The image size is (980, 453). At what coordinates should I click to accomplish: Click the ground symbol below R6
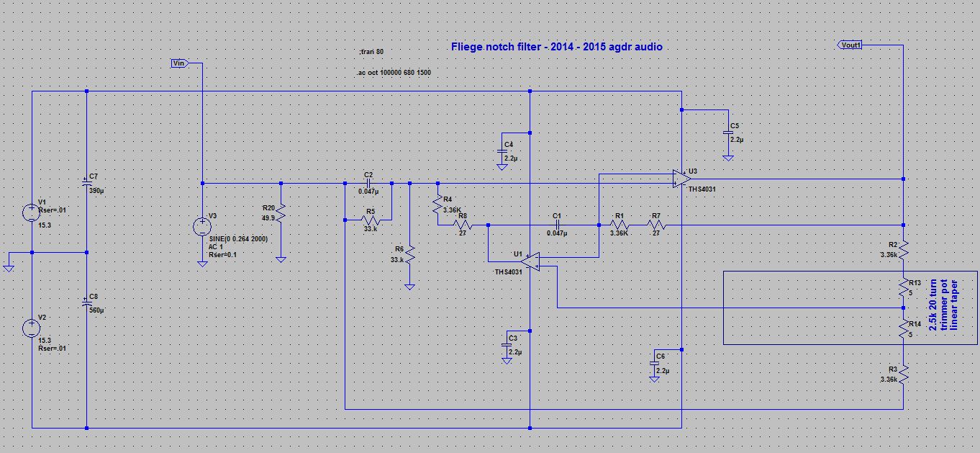click(409, 287)
